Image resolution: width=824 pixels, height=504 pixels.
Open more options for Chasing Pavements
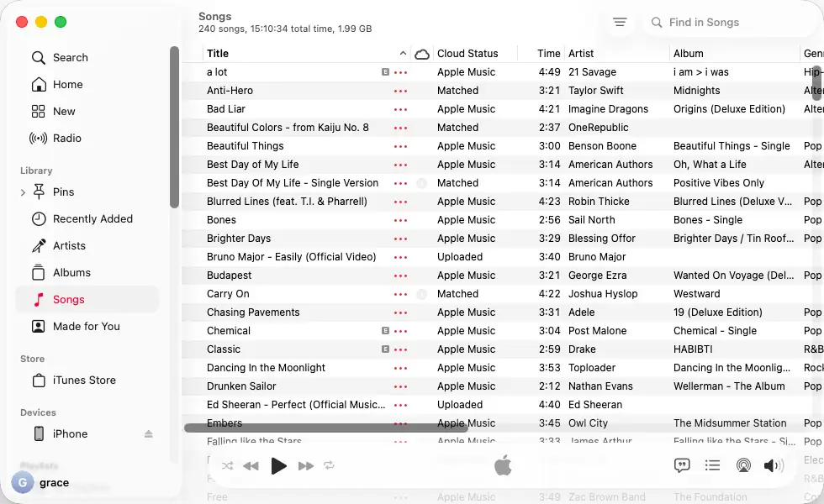400,312
